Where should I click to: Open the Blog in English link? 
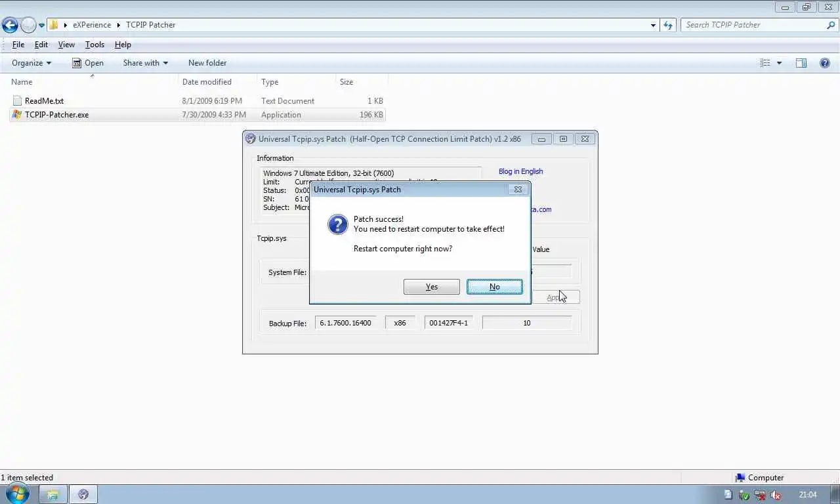pos(520,171)
